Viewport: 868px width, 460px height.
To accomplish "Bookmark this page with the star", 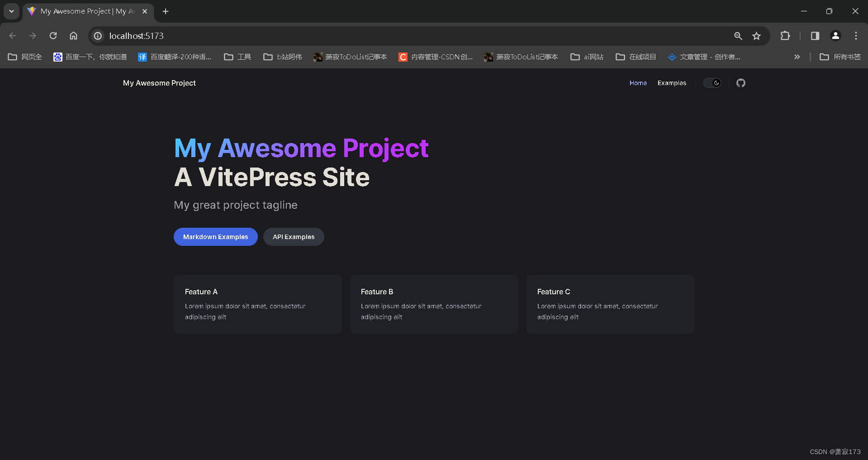I will (x=756, y=36).
